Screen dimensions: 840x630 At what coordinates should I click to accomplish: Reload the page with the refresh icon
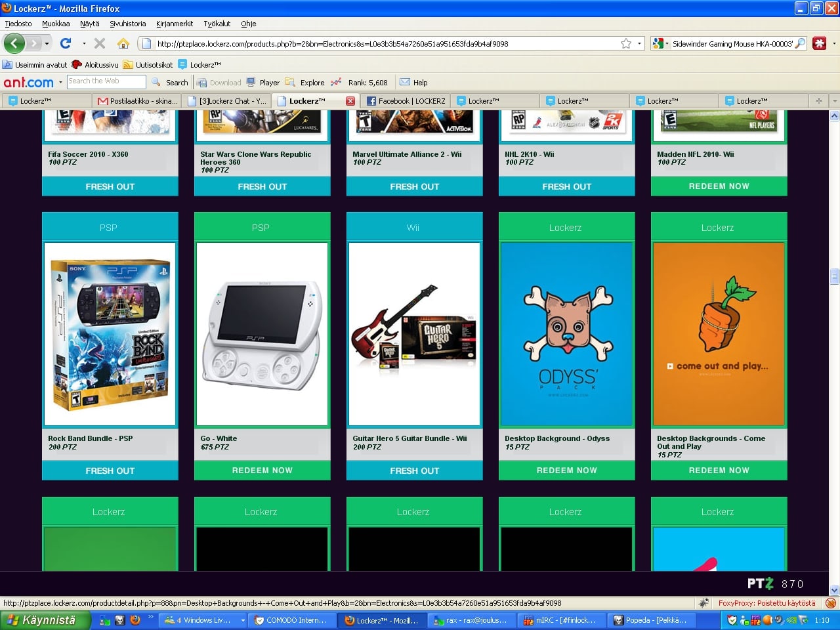[65, 43]
